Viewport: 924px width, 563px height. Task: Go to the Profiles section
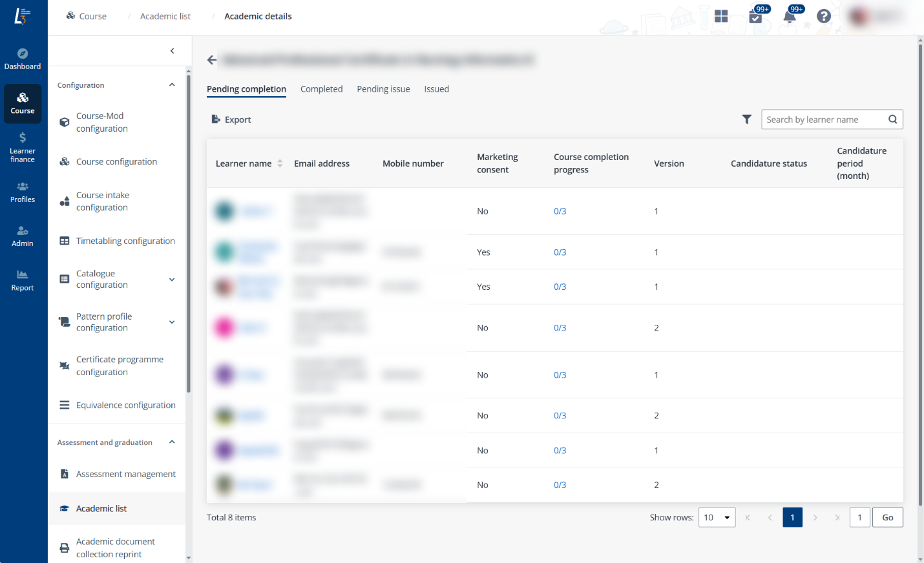tap(23, 192)
